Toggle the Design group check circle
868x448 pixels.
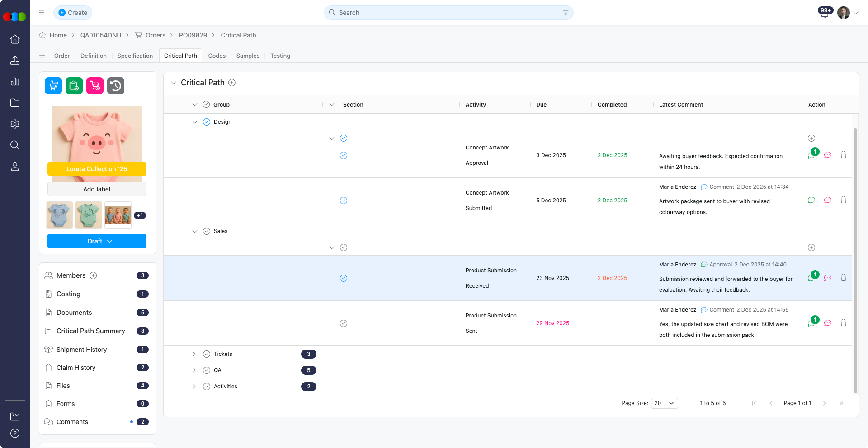(207, 122)
